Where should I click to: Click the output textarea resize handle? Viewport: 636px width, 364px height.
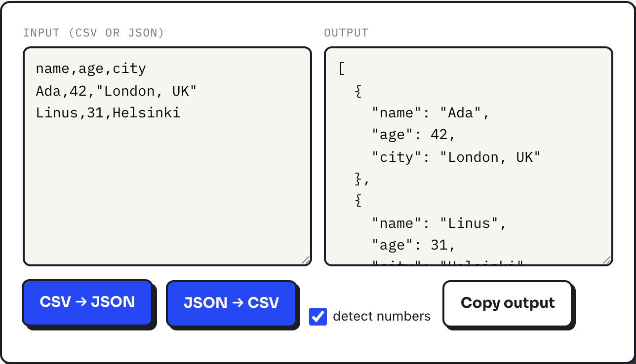click(607, 260)
